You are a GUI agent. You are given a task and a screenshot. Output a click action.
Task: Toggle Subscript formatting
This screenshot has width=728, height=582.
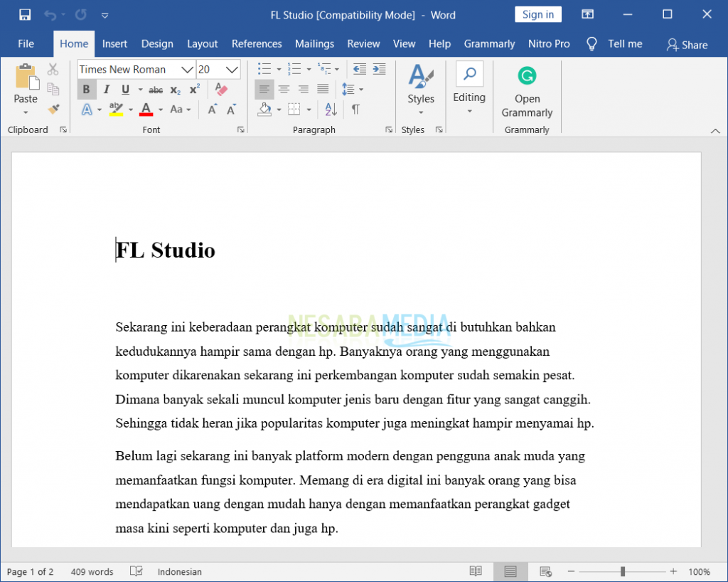(x=175, y=90)
